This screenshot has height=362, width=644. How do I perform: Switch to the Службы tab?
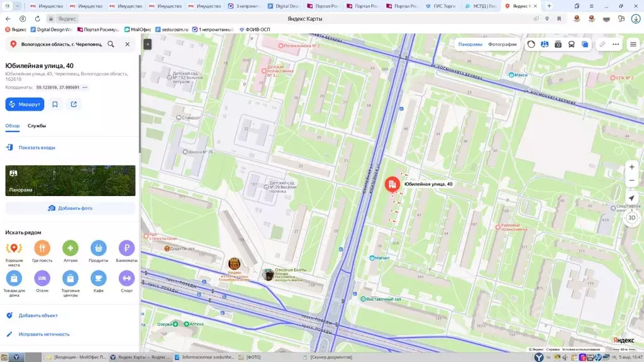[36, 126]
